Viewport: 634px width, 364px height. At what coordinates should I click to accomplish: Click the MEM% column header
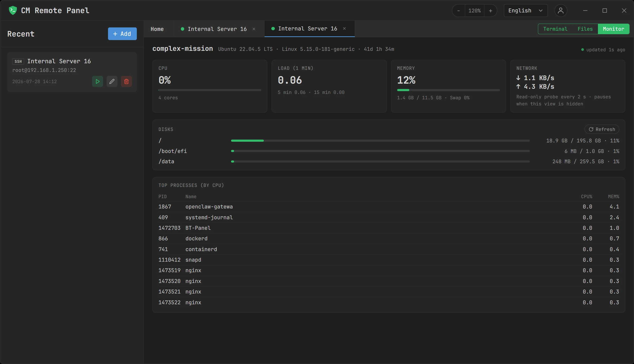(614, 197)
